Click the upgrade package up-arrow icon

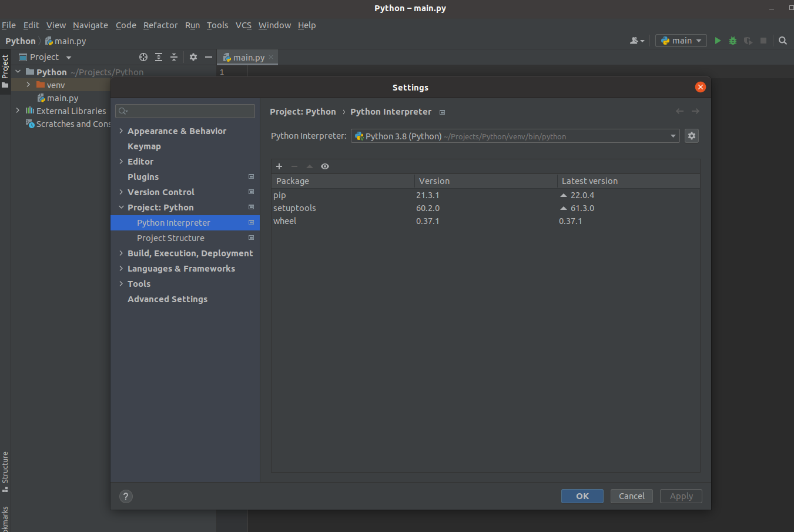(310, 166)
